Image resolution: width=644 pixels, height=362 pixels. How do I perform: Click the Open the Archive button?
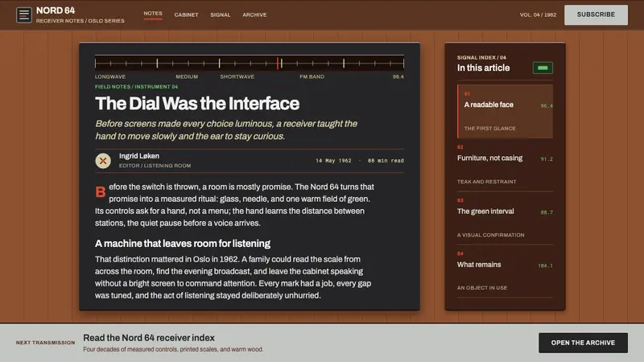(x=583, y=343)
